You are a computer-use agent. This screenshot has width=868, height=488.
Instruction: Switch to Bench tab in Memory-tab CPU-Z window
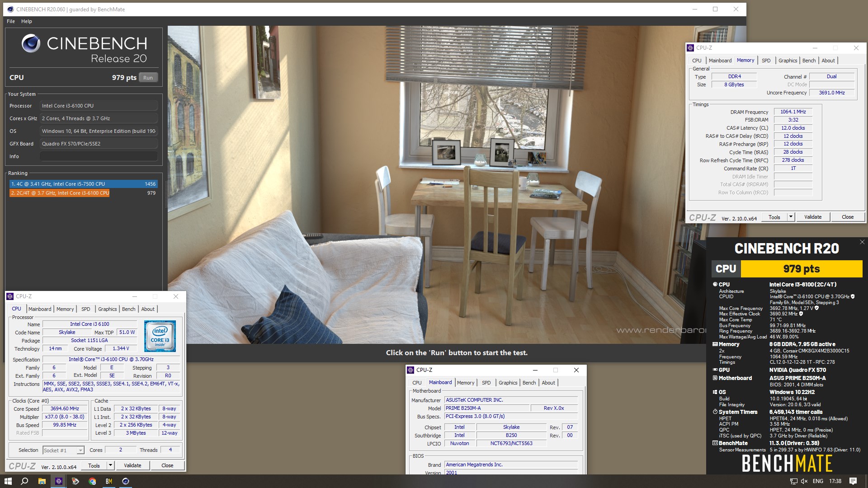click(809, 61)
